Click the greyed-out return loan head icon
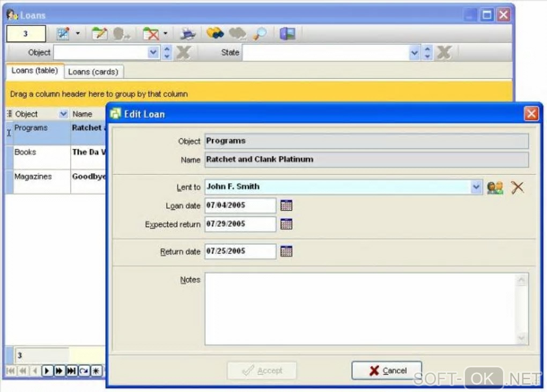This screenshot has width=547, height=392. click(x=121, y=34)
